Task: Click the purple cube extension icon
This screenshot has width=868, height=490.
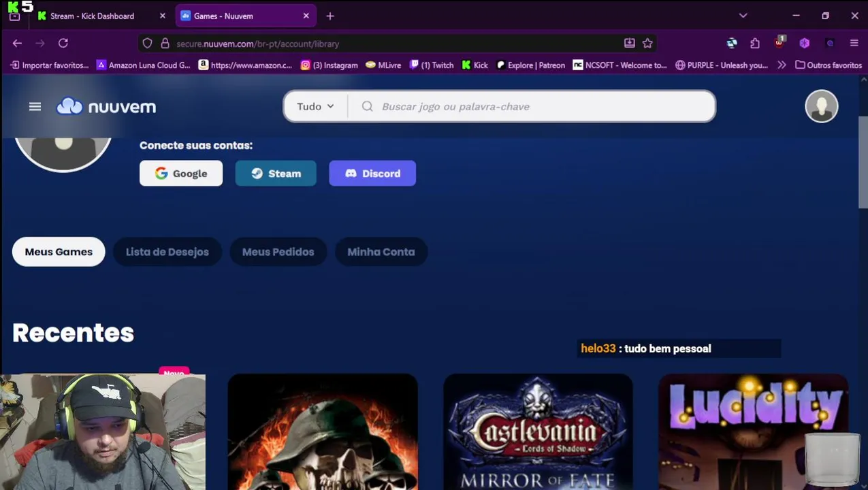Action: tap(804, 44)
